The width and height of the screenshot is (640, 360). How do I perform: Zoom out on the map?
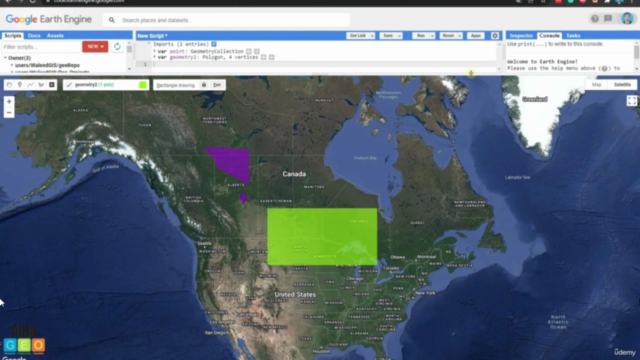(x=9, y=112)
